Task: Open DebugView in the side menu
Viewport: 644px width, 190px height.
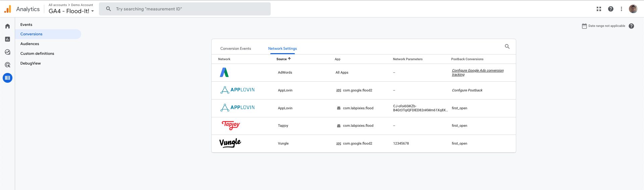Action: pos(31,64)
